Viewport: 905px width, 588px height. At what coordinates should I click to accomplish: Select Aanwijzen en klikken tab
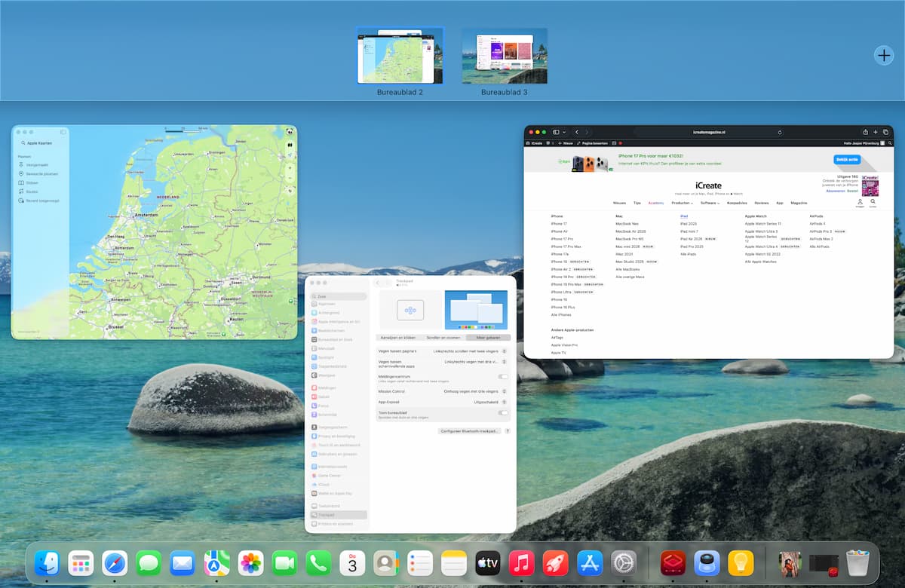tap(398, 338)
